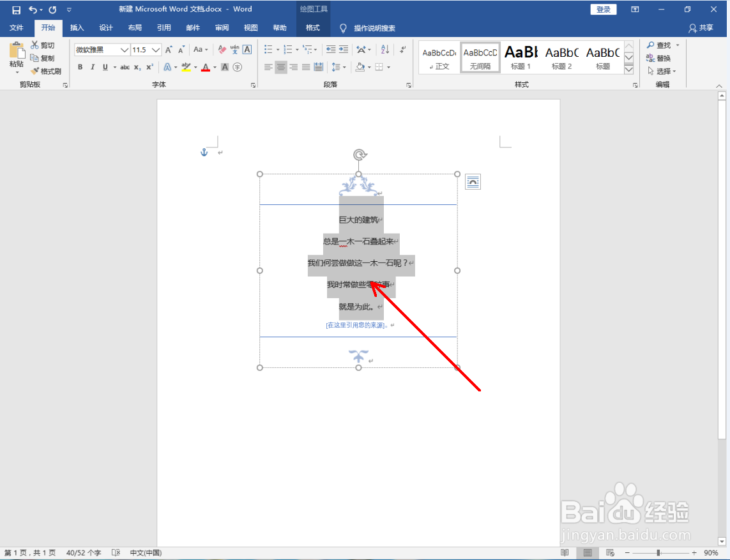Expand the Styles gallery arrow

(628, 71)
